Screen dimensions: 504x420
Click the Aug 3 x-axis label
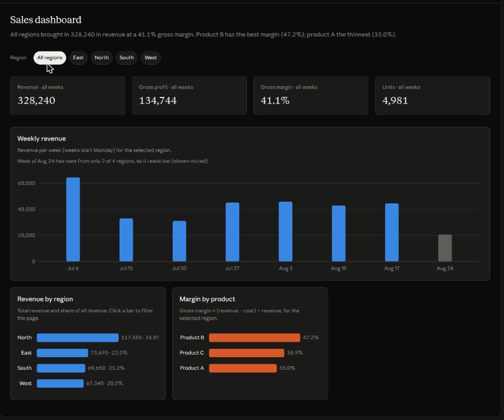pyautogui.click(x=285, y=268)
